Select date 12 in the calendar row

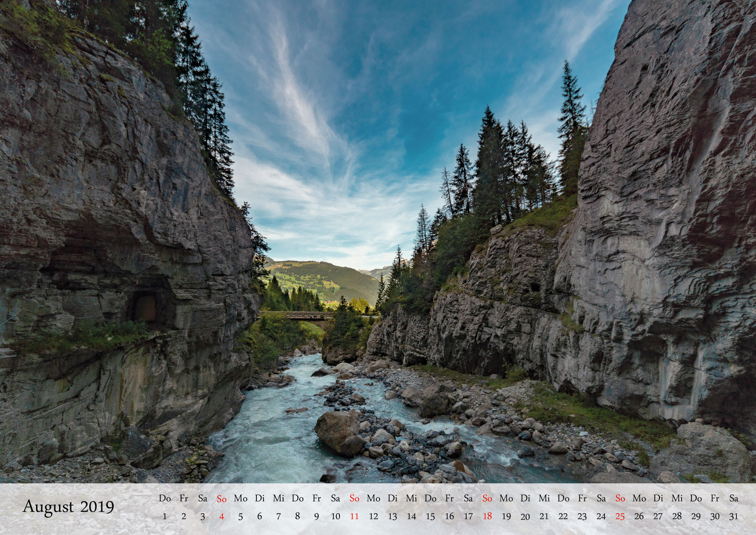pos(373,516)
